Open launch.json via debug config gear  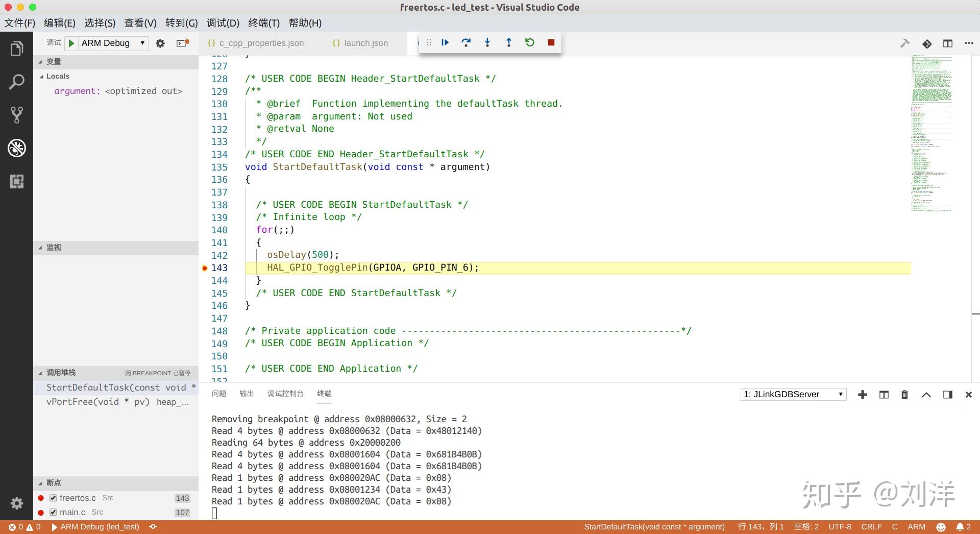[160, 43]
